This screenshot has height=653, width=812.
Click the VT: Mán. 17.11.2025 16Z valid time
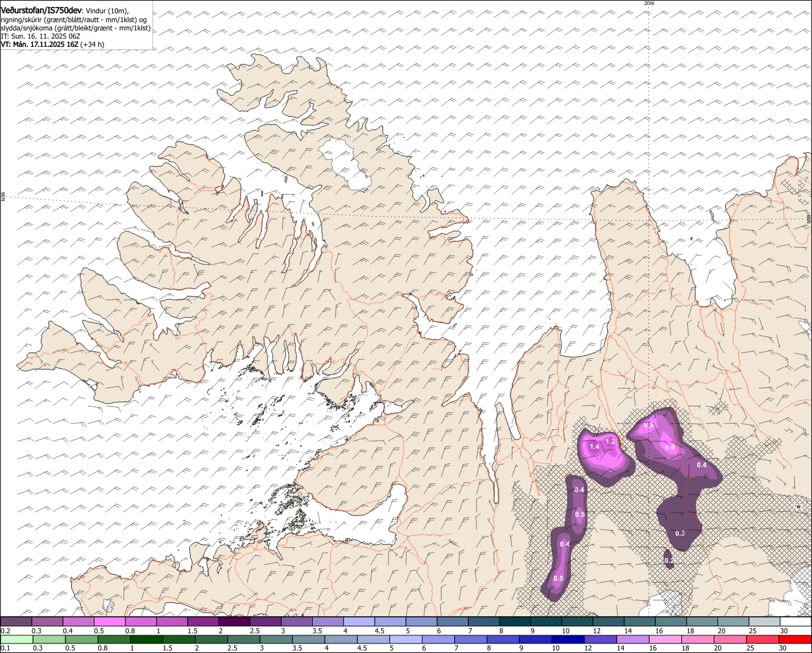(x=39, y=44)
